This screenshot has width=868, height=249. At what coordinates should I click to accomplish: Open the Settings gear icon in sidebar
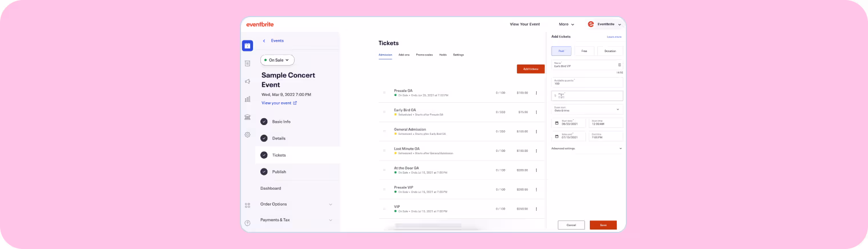click(247, 135)
